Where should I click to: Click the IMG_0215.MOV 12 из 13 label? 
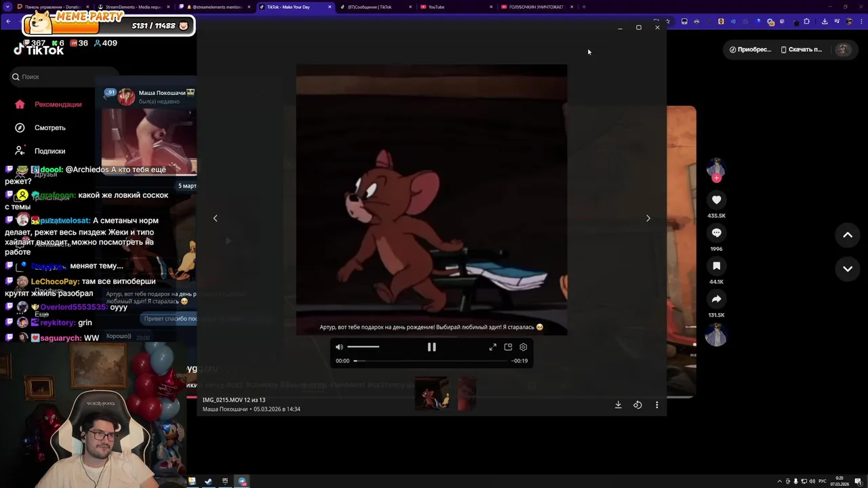(234, 400)
